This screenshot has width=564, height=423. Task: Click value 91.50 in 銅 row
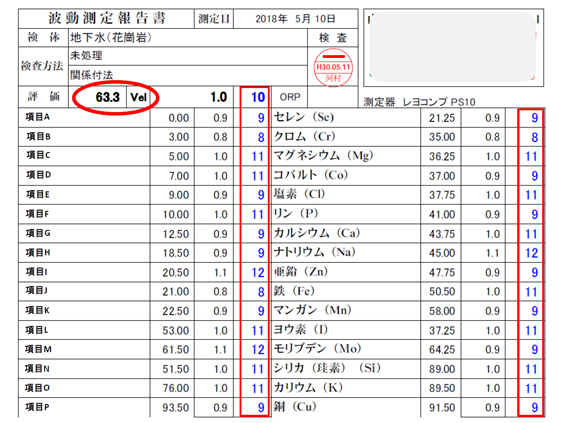442,408
